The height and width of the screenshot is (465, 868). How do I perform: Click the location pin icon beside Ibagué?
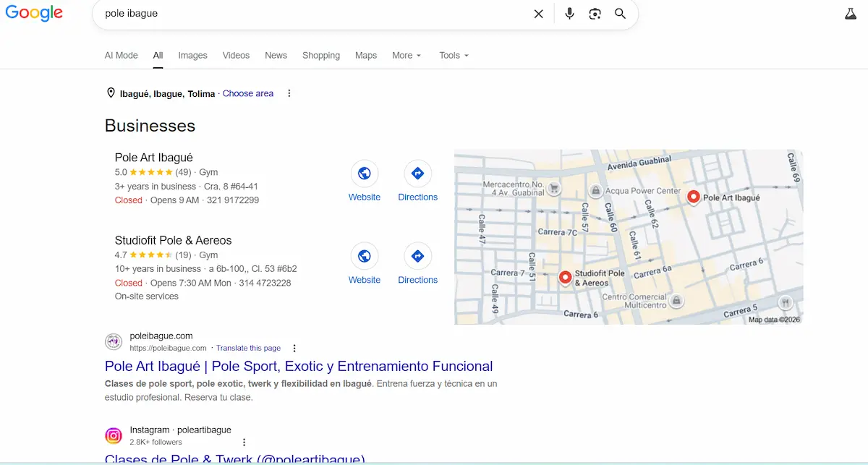[x=111, y=93]
